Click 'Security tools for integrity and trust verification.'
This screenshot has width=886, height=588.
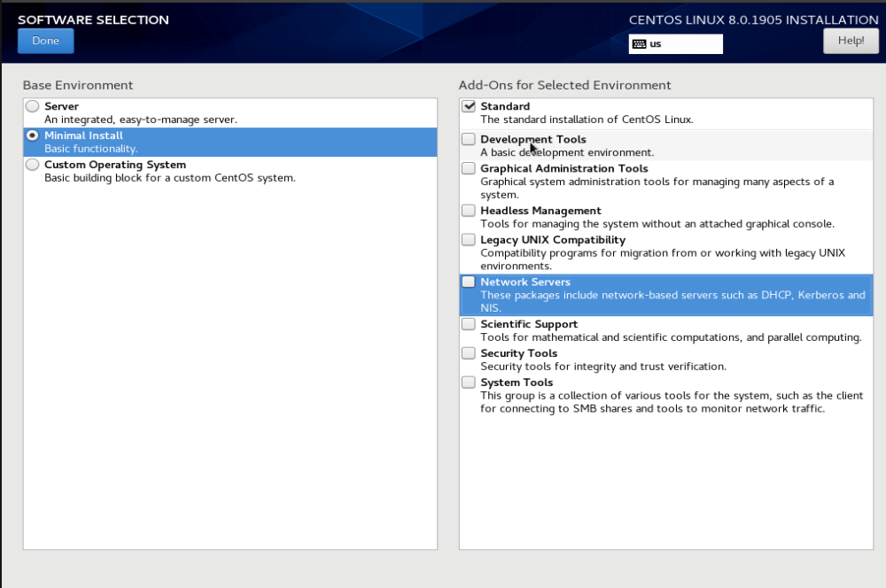603,367
